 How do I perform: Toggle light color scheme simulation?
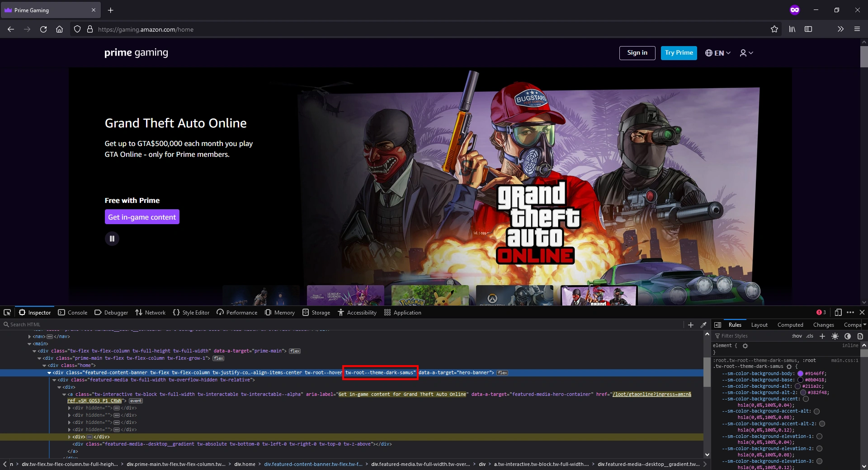[835, 336]
